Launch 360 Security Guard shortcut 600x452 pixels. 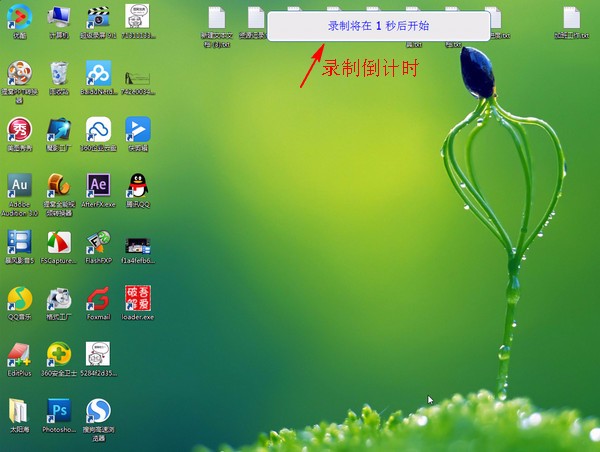point(59,359)
